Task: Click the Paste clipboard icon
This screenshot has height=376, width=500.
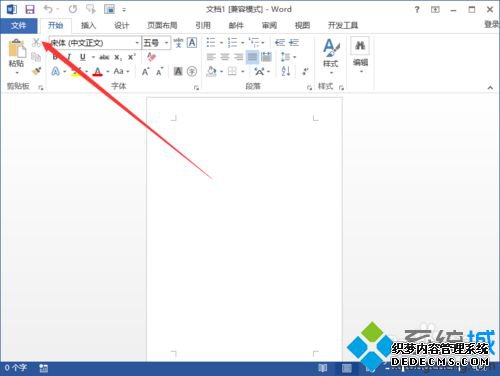Action: (x=17, y=48)
